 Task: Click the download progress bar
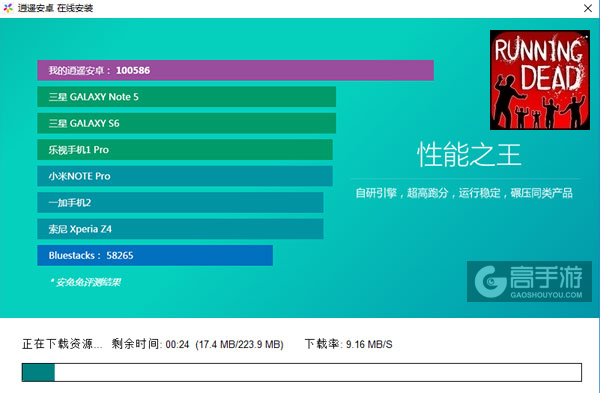click(x=302, y=372)
